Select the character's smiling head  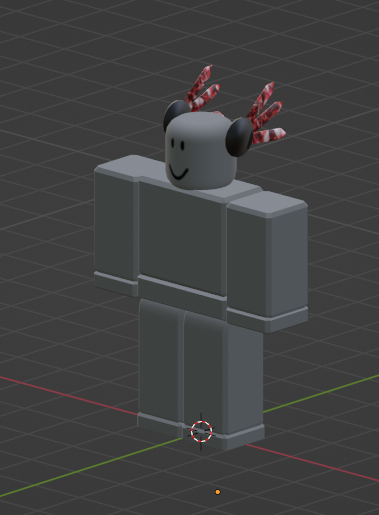(201, 151)
